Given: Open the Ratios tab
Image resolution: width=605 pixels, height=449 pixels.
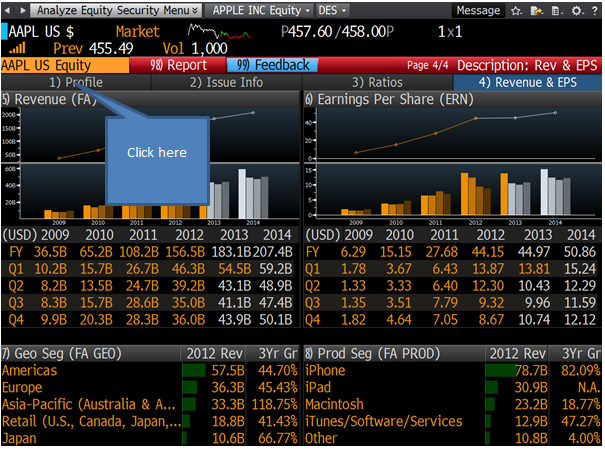Looking at the screenshot, I should point(377,82).
